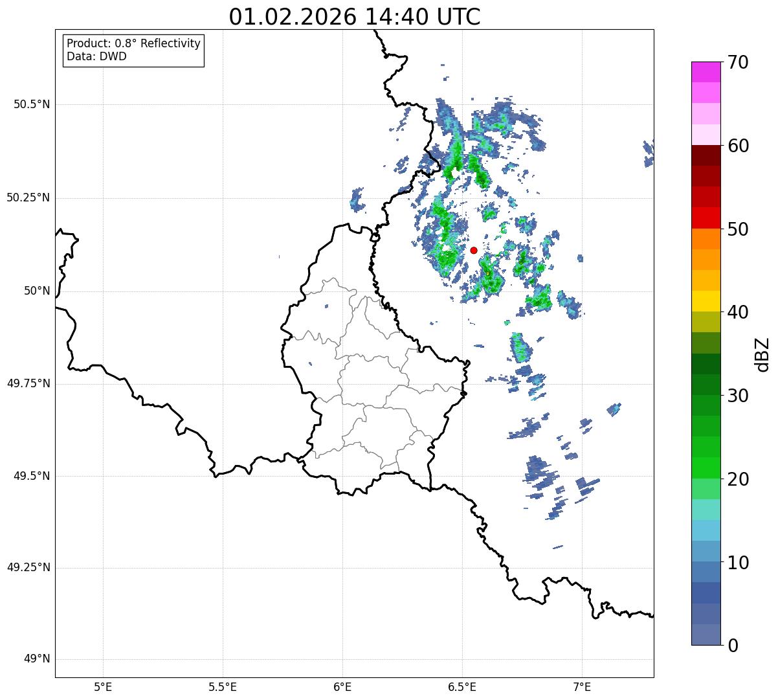Click the 7°E longitude tick label
The height and width of the screenshot is (700, 778).
tap(582, 687)
